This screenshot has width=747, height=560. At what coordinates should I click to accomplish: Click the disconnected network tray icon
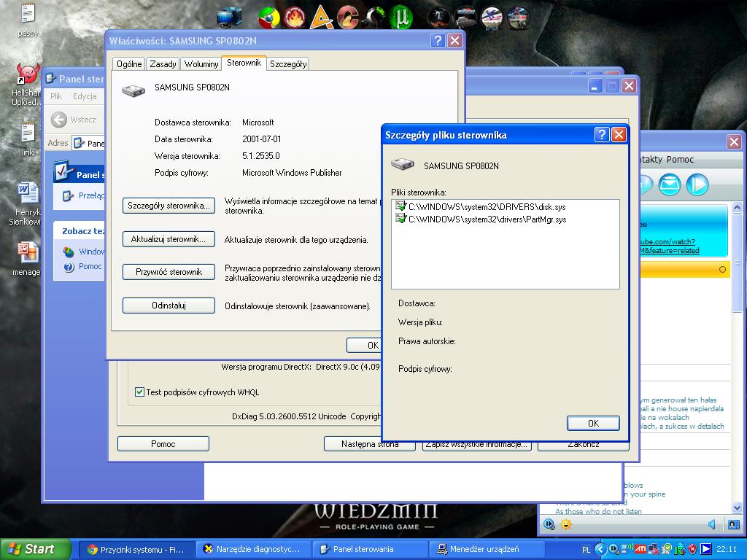653,549
